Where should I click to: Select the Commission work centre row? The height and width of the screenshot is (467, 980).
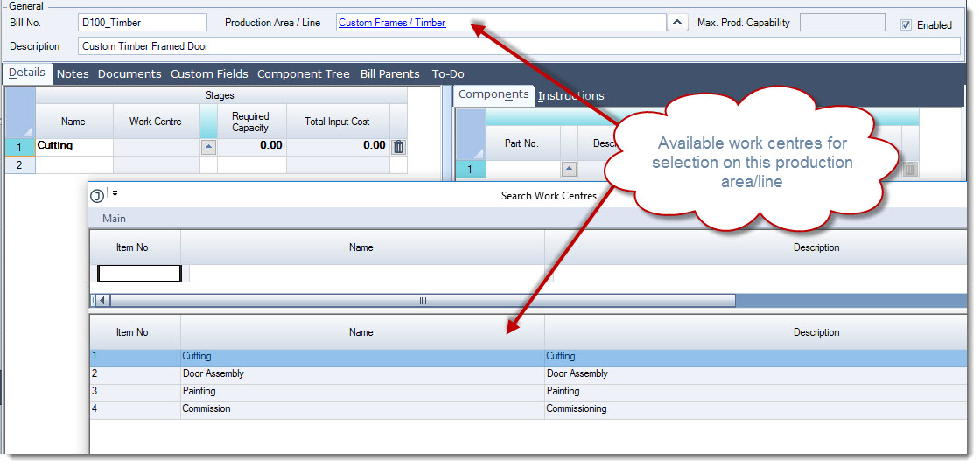click(x=528, y=409)
